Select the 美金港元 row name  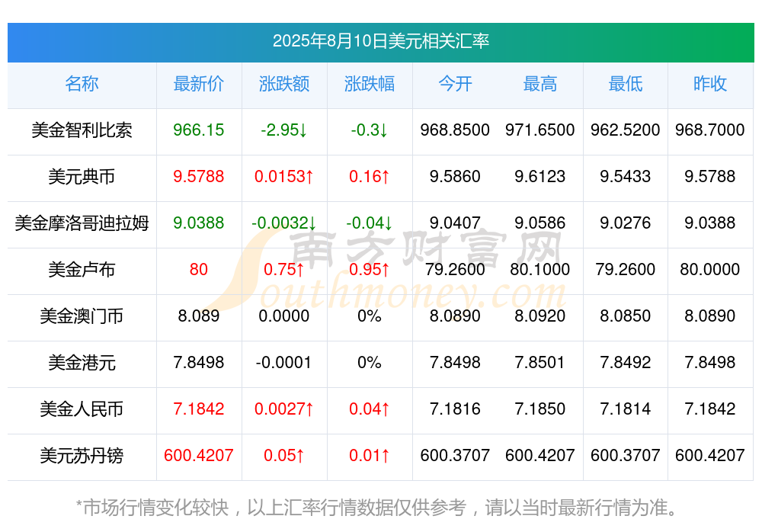82,363
